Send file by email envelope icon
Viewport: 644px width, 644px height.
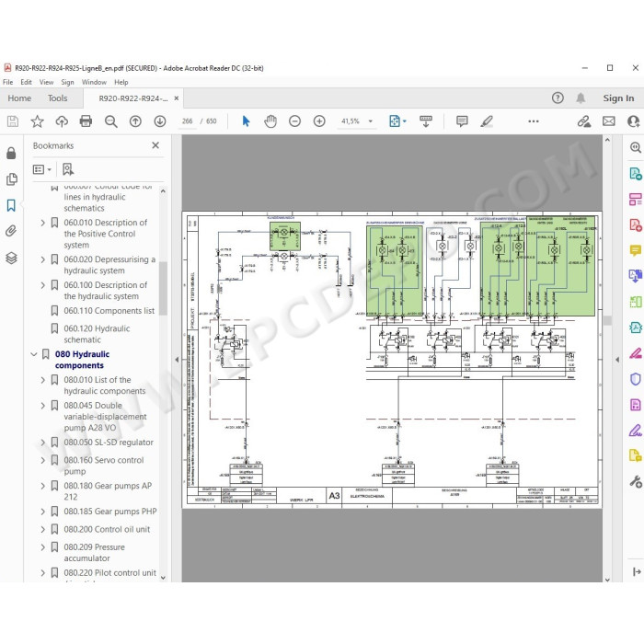[609, 121]
